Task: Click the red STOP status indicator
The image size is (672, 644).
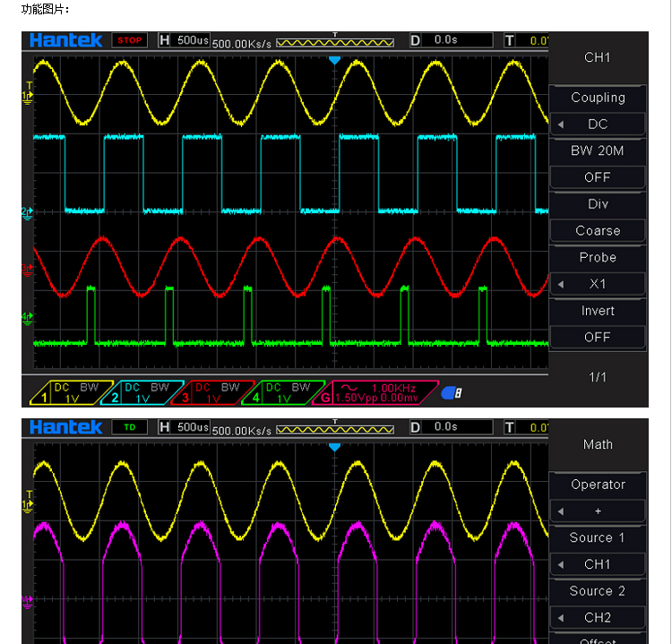Action: pyautogui.click(x=129, y=40)
